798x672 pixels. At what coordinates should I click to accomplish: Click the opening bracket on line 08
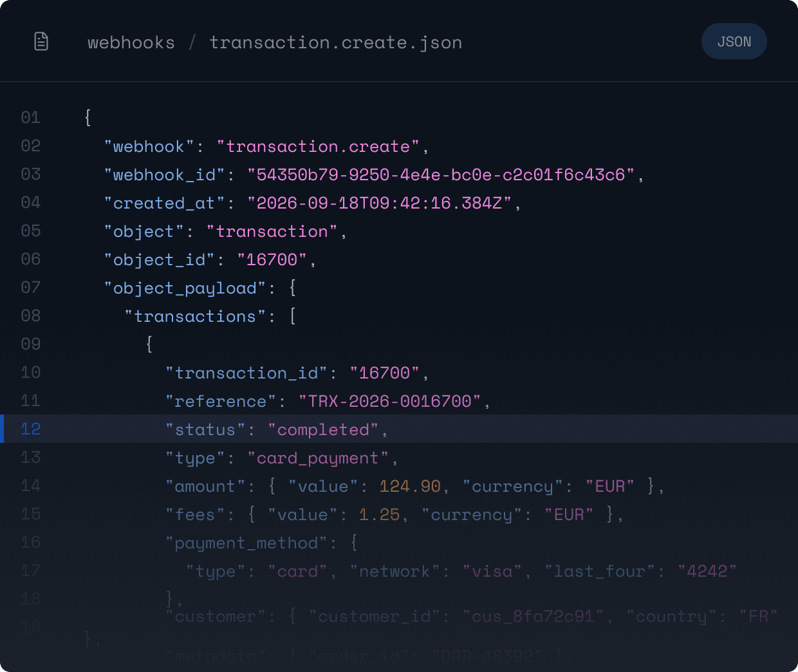(x=293, y=316)
